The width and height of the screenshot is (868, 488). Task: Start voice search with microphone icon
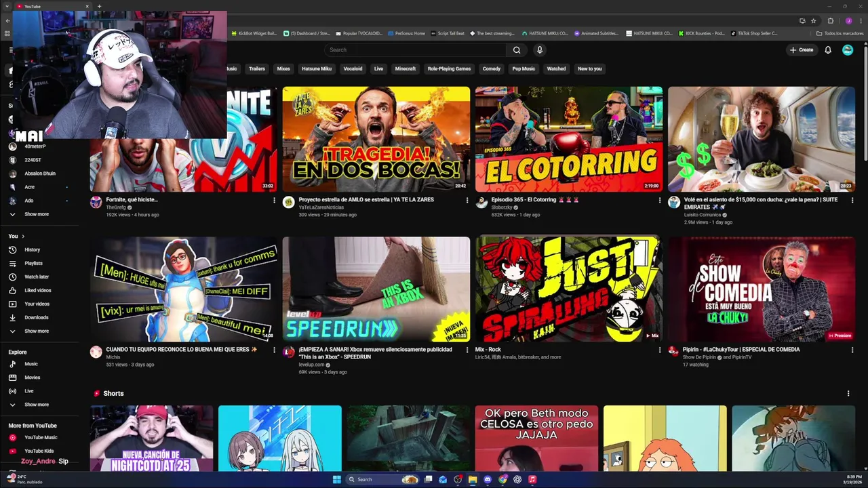coord(540,49)
